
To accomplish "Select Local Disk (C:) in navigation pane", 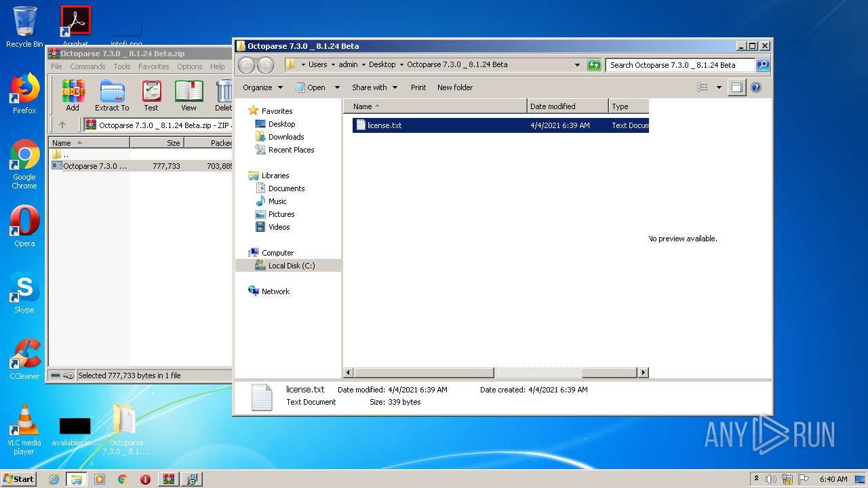I will click(x=288, y=266).
